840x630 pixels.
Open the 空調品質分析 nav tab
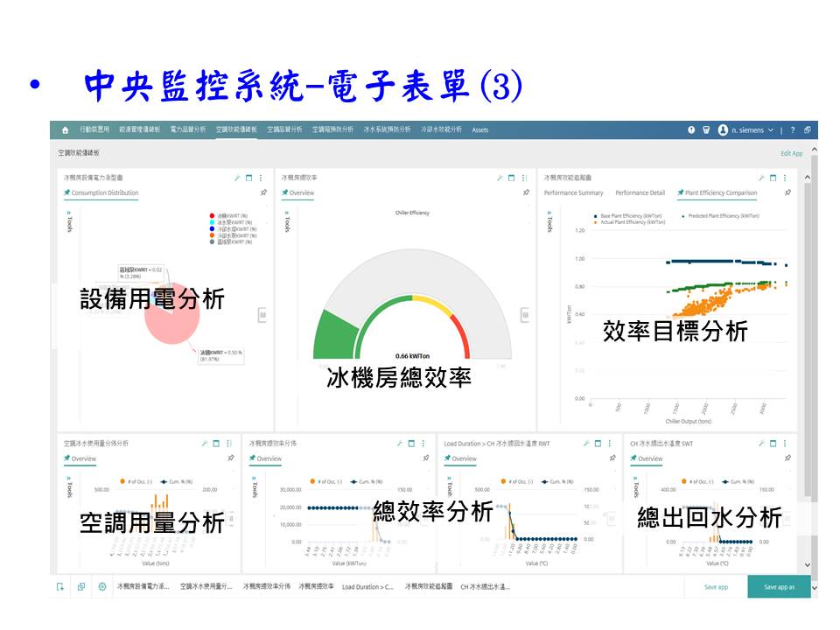click(x=284, y=129)
